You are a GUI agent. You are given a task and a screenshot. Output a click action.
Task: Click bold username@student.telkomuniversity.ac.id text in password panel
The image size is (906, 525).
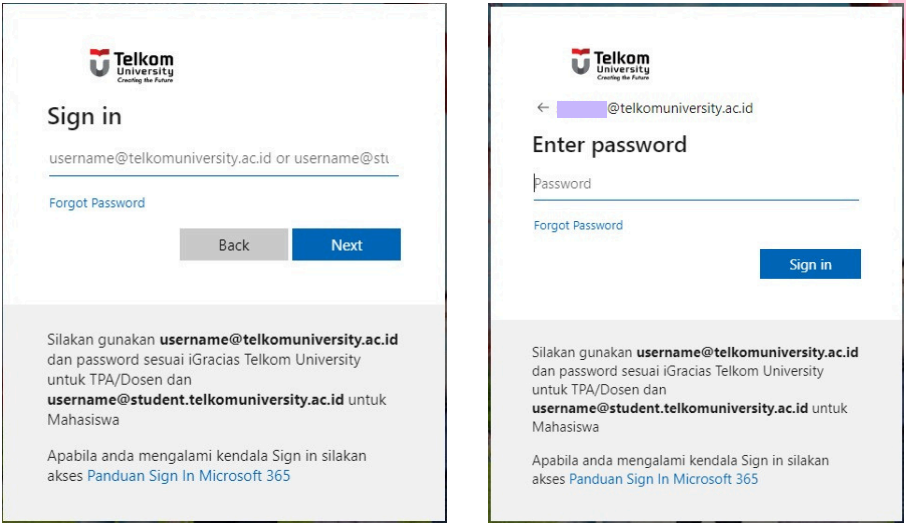670,409
